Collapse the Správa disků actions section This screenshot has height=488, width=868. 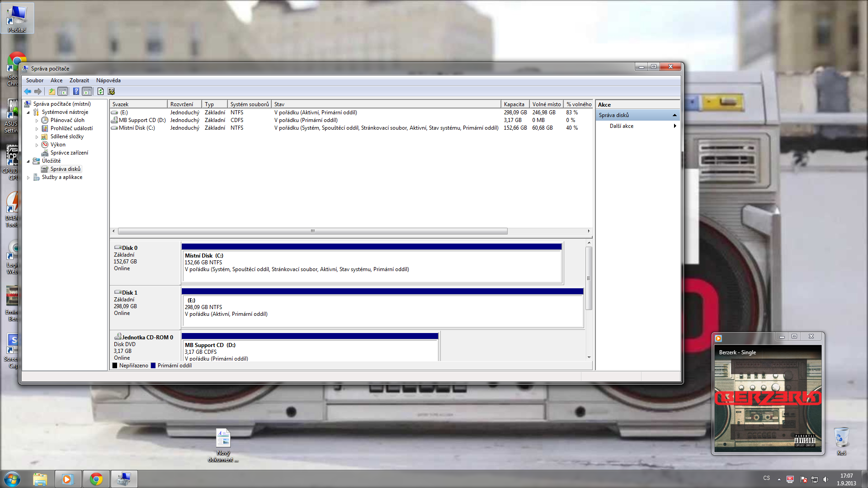[675, 115]
